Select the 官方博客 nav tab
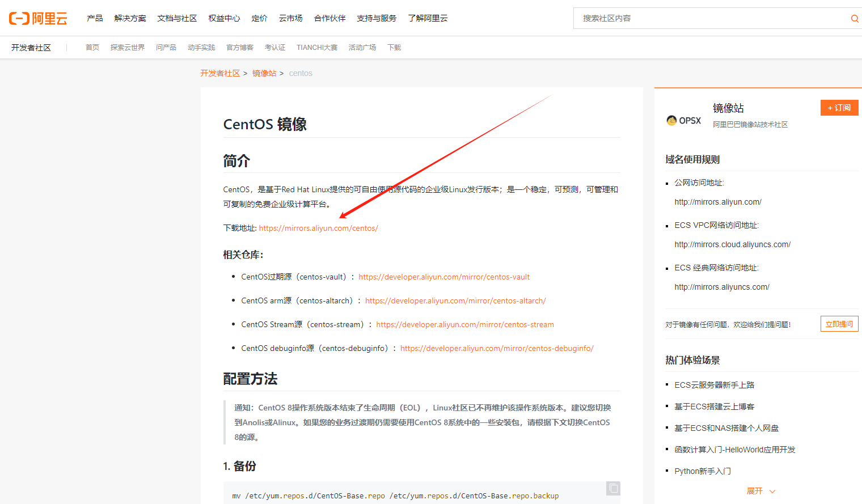 tap(240, 48)
